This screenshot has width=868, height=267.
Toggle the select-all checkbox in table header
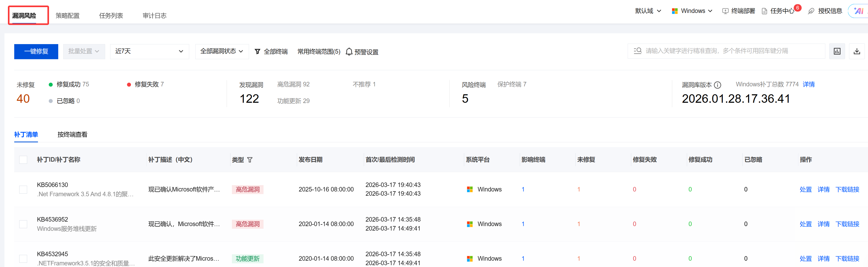click(x=23, y=160)
